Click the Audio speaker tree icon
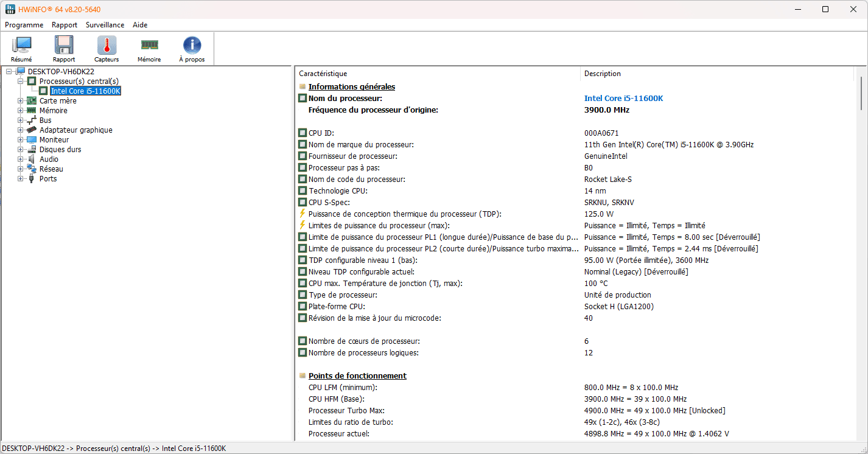Screen dimensions: 868x454 pyautogui.click(x=31, y=159)
